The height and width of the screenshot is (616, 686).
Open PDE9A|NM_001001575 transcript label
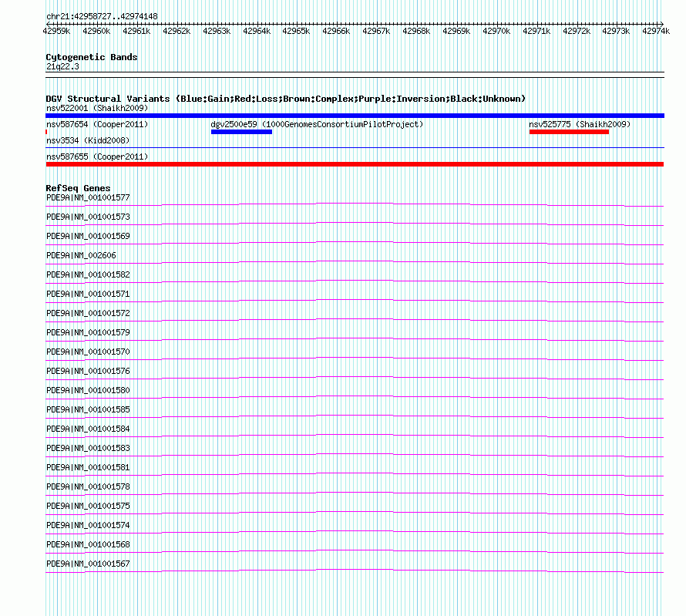[x=88, y=506]
